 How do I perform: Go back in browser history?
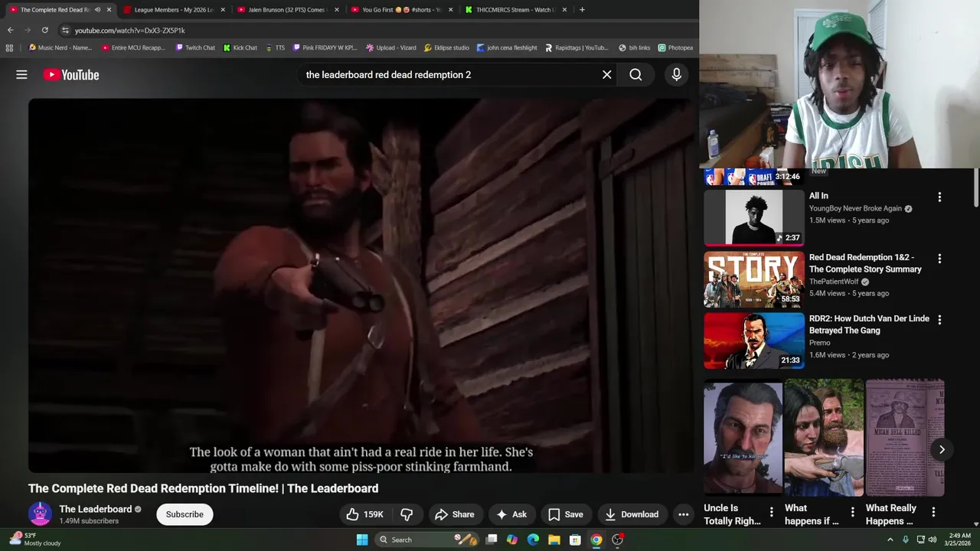[x=10, y=30]
